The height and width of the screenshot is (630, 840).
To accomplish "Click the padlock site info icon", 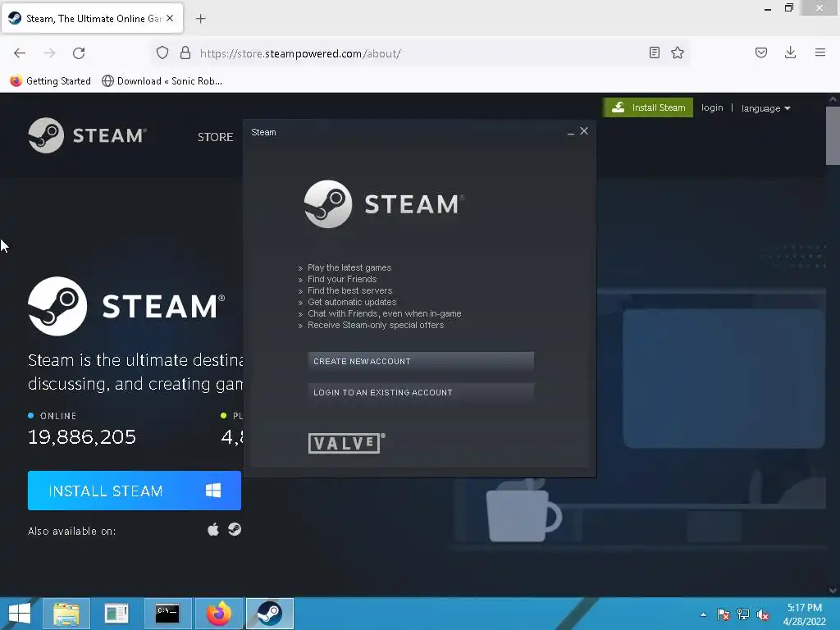I will click(185, 52).
